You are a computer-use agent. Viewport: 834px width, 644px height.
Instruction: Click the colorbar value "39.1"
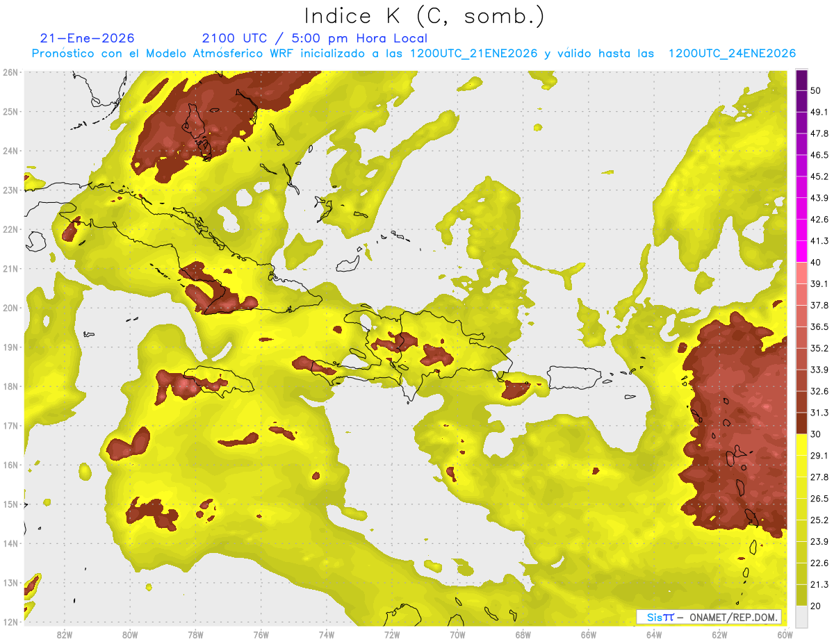point(819,283)
